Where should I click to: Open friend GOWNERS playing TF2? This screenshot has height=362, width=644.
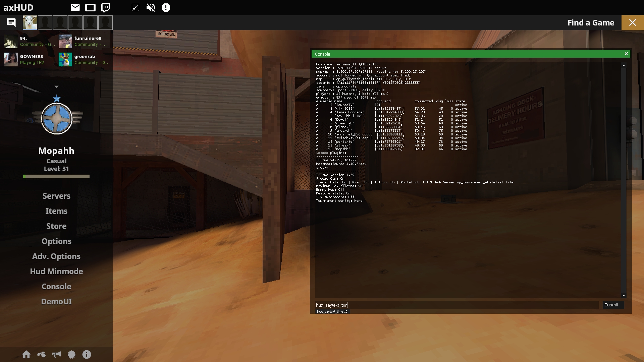[x=29, y=59]
